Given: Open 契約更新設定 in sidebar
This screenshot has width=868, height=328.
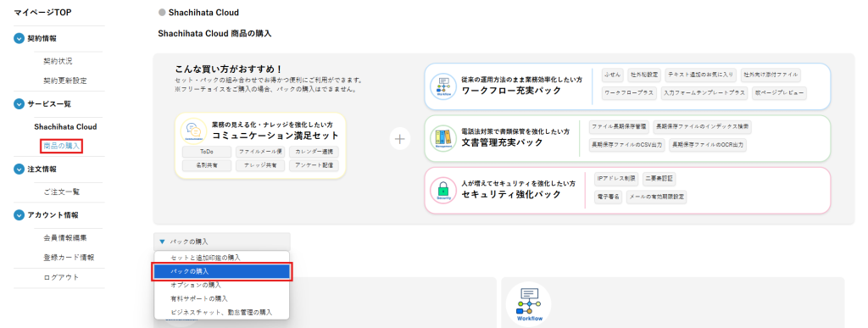Looking at the screenshot, I should [x=64, y=81].
